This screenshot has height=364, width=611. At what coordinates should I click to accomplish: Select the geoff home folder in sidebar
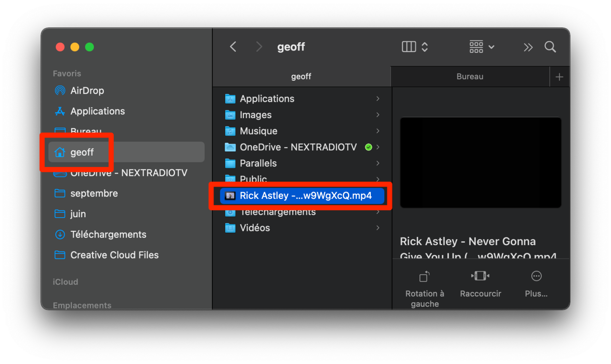click(x=126, y=152)
